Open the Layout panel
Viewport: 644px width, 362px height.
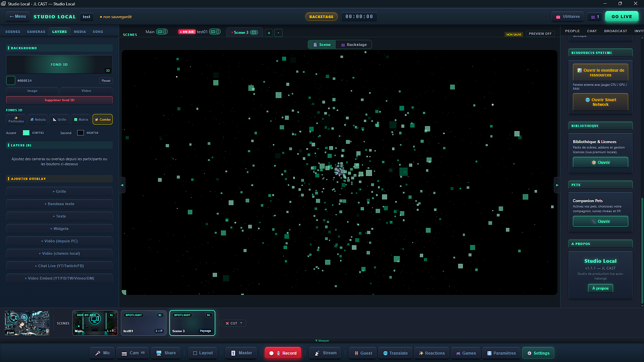(x=203, y=353)
